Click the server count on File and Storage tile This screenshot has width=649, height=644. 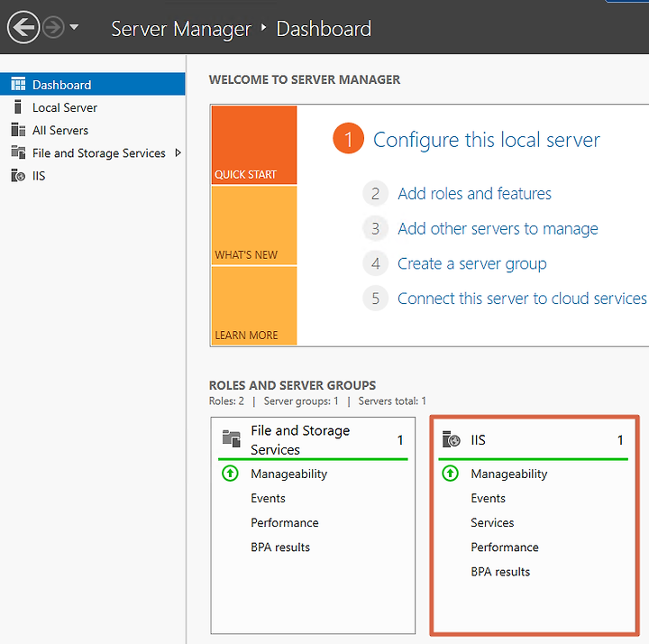400,440
